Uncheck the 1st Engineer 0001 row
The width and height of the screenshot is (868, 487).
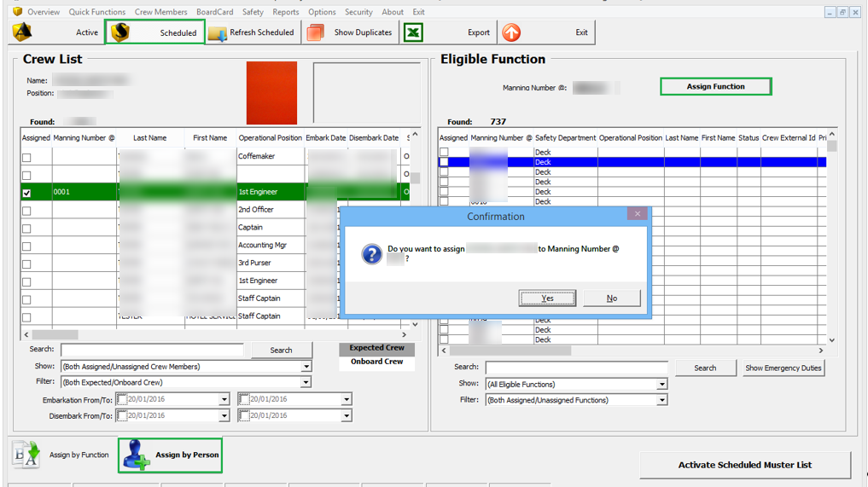(x=26, y=193)
